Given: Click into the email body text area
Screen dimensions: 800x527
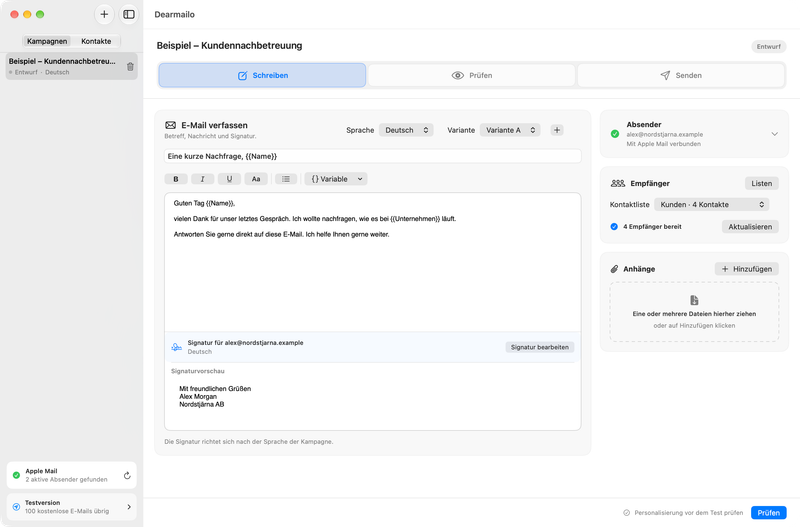Looking at the screenshot, I should coord(372,262).
